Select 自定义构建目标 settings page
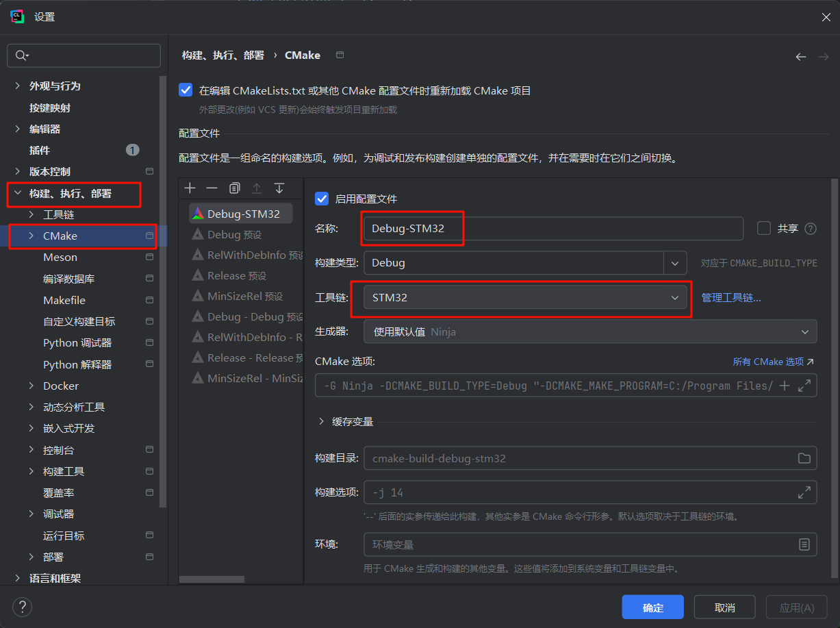This screenshot has width=840, height=628. tap(79, 321)
